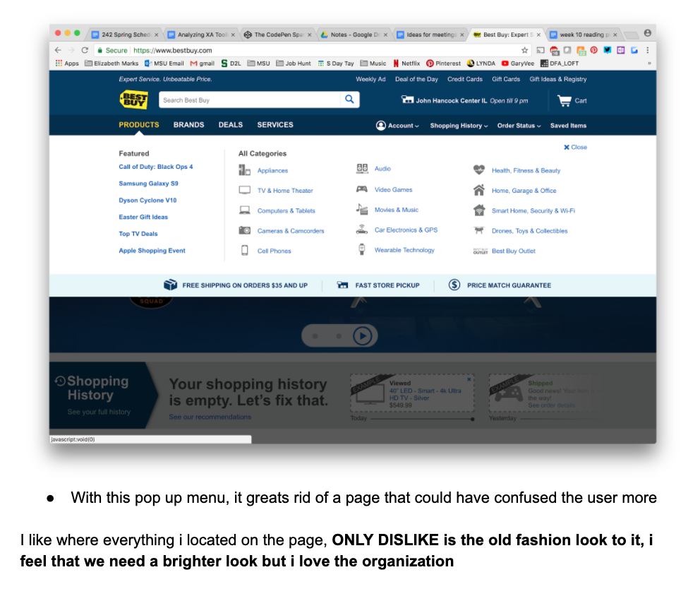The height and width of the screenshot is (589, 700).
Task: Select the TV & Home Theater icon
Action: click(x=245, y=191)
